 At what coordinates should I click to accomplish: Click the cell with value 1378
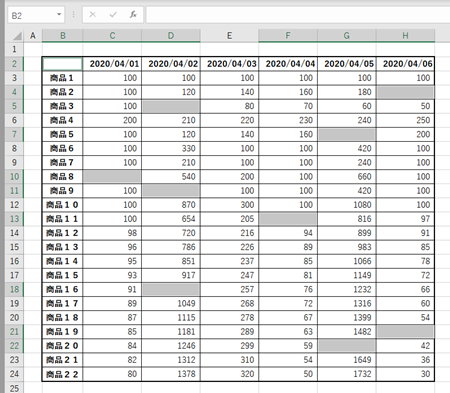[171, 374]
